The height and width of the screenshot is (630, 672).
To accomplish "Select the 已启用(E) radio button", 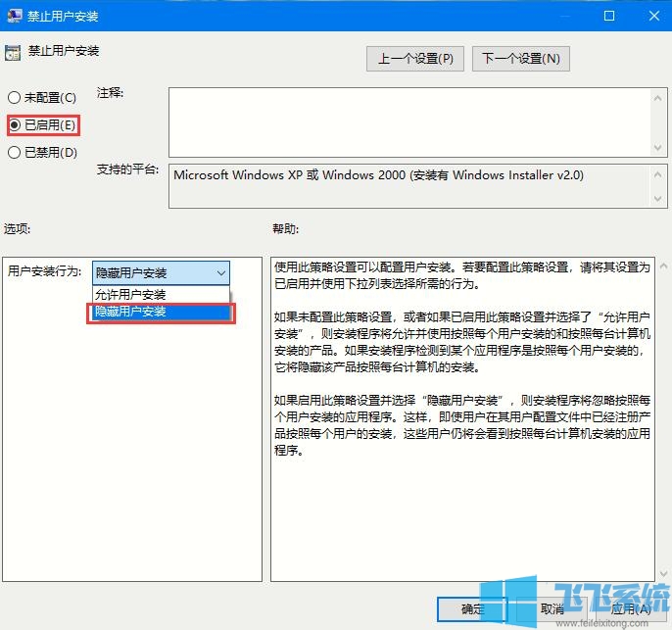I will click(x=14, y=125).
